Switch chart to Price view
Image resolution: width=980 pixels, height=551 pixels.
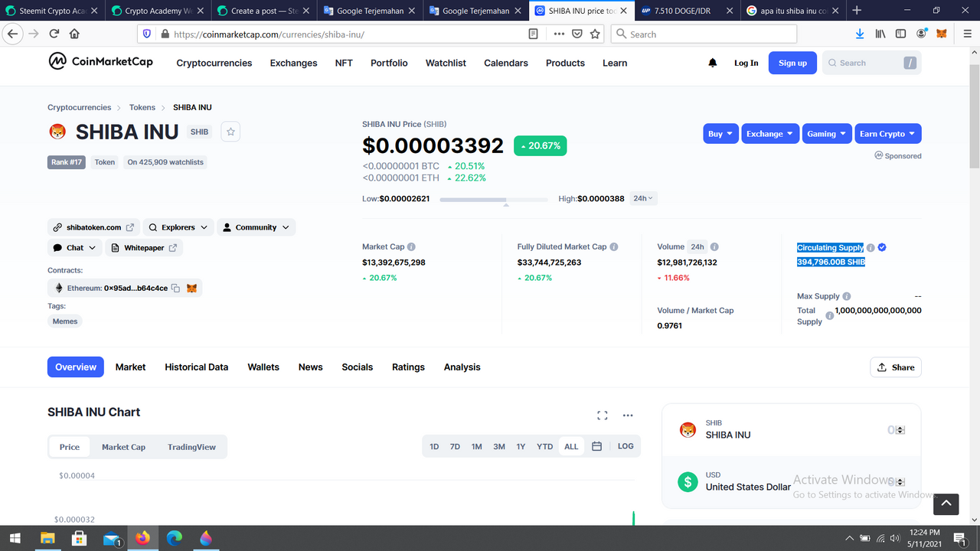click(70, 447)
